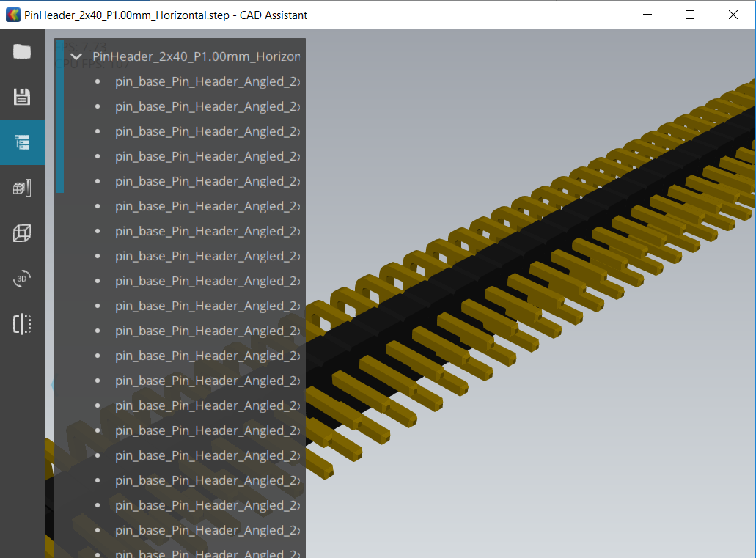Click the Save (floppy disk) icon
Viewport: 756px width, 558px height.
coord(22,97)
